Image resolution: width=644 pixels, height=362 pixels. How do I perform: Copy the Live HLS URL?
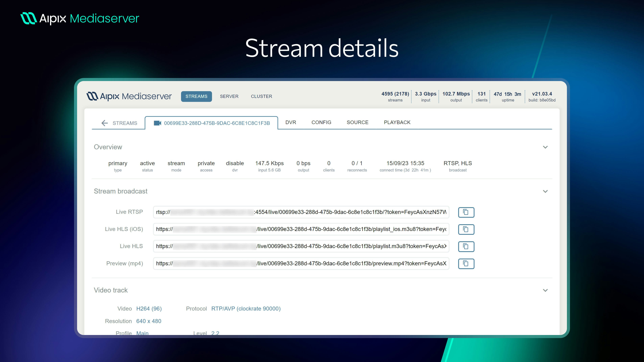point(466,246)
